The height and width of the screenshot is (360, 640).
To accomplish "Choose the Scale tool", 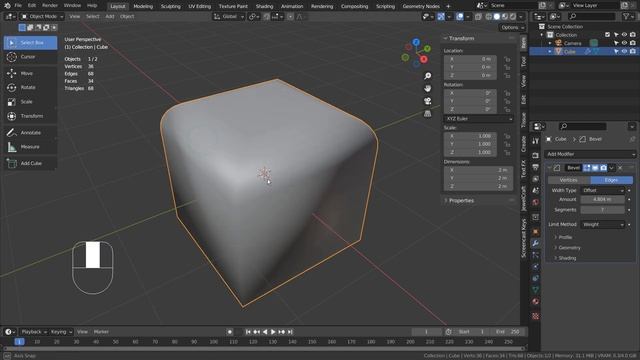I will [30, 102].
